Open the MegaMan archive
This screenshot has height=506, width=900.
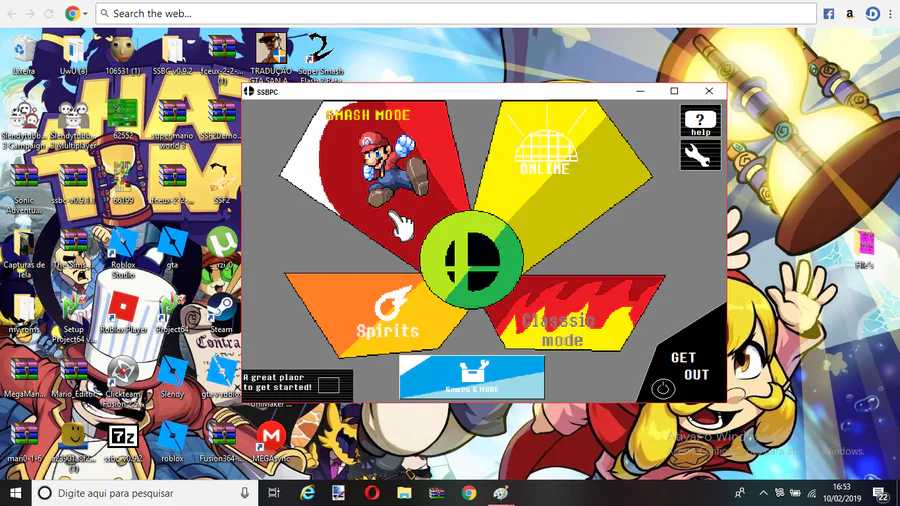coord(24,377)
